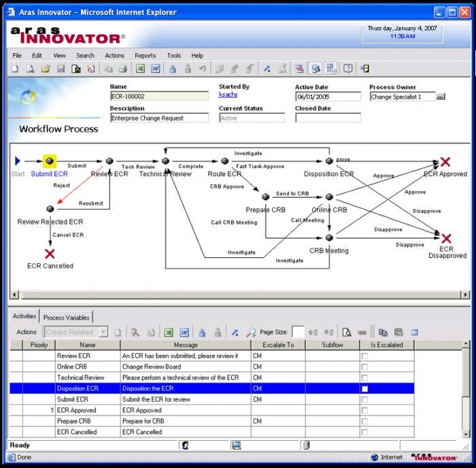Click the blue Lock icon in main toolbar
Image resolution: width=476 pixels, height=468 pixels.
click(x=173, y=69)
